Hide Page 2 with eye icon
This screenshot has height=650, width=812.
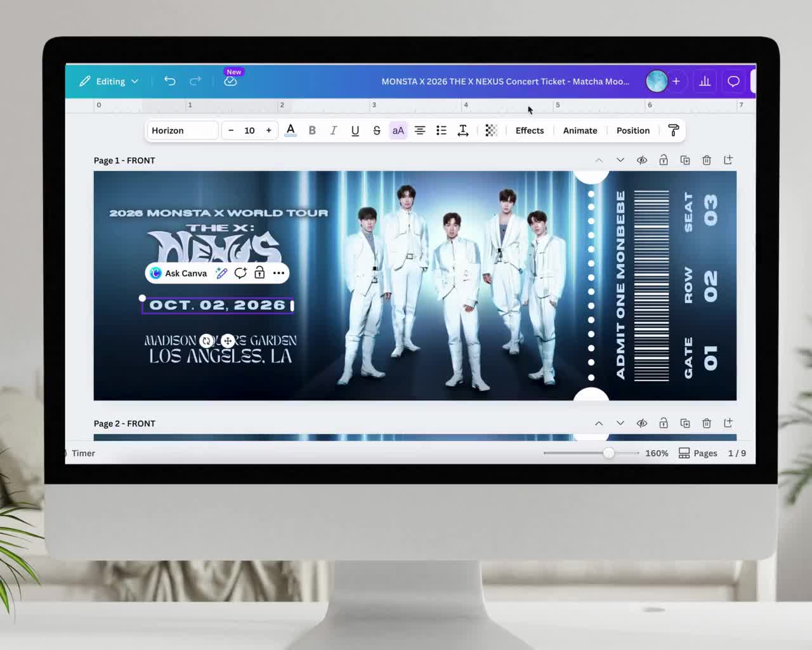coord(642,423)
